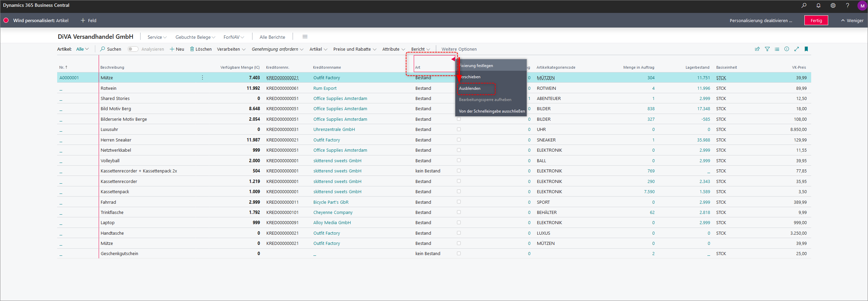Click Löschen trash action
Image resolution: width=868 pixels, height=301 pixels.
point(201,49)
